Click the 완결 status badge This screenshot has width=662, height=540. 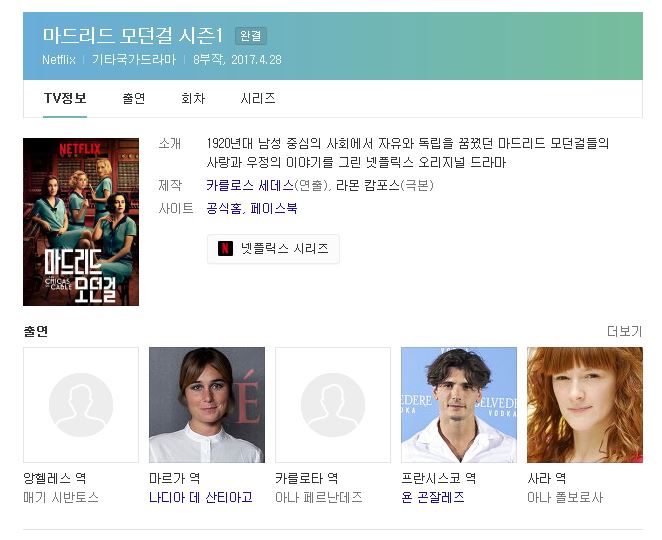[251, 36]
